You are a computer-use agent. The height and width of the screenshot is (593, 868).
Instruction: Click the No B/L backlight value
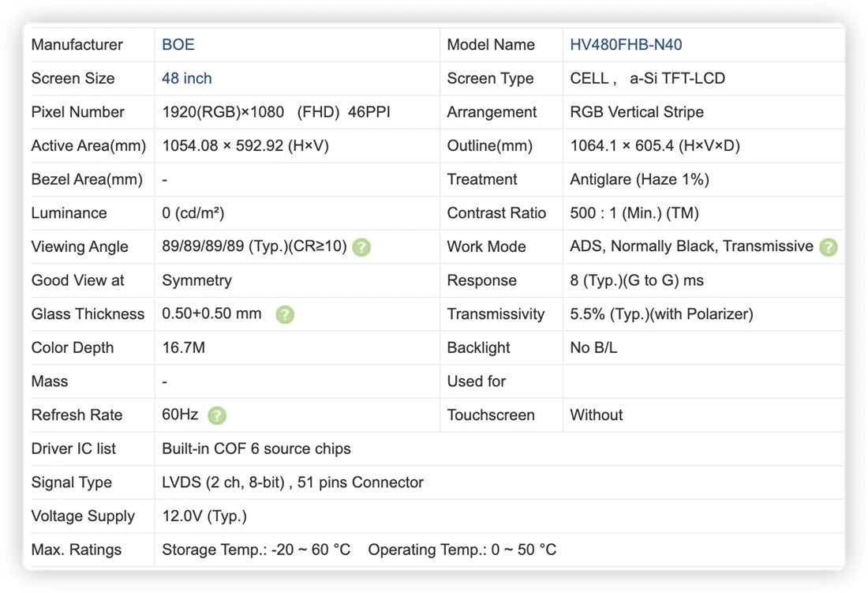593,347
